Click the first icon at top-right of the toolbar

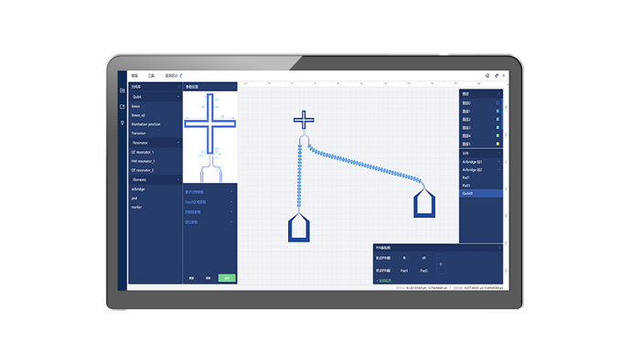tap(487, 75)
